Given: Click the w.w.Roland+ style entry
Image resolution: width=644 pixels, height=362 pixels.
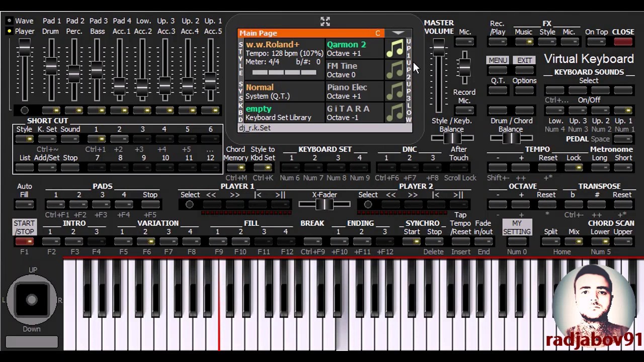Looking at the screenshot, I should (273, 45).
